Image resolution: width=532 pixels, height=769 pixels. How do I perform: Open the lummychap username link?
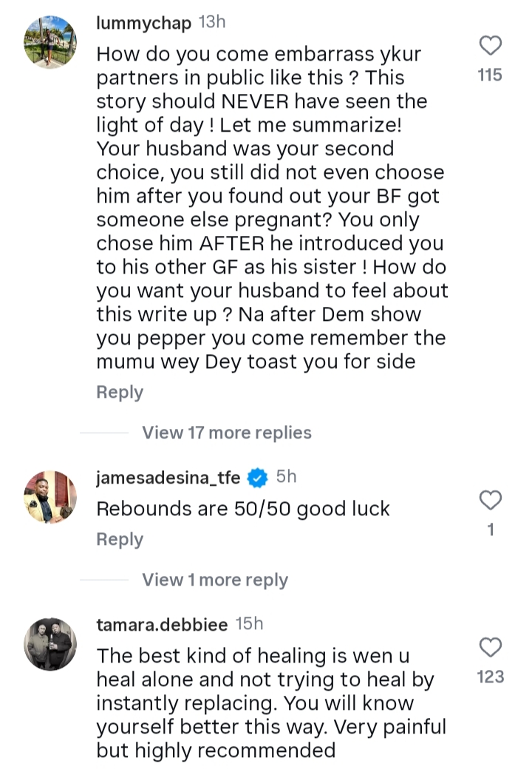[145, 23]
